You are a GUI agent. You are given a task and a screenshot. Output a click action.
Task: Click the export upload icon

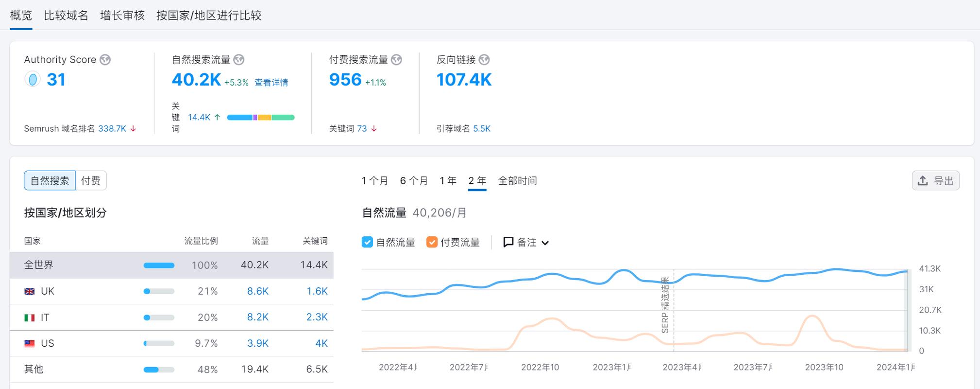923,181
